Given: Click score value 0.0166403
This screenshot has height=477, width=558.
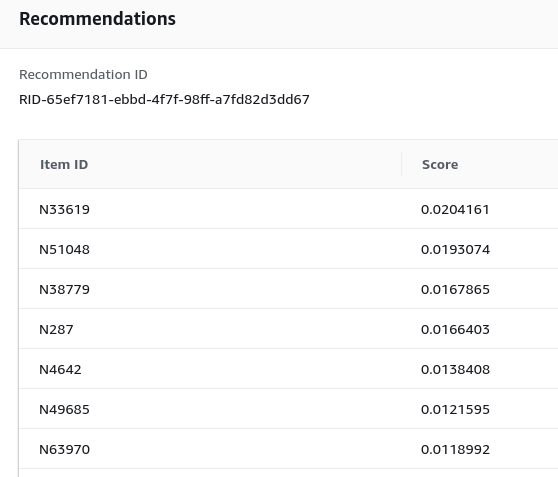Looking at the screenshot, I should pyautogui.click(x=455, y=329).
